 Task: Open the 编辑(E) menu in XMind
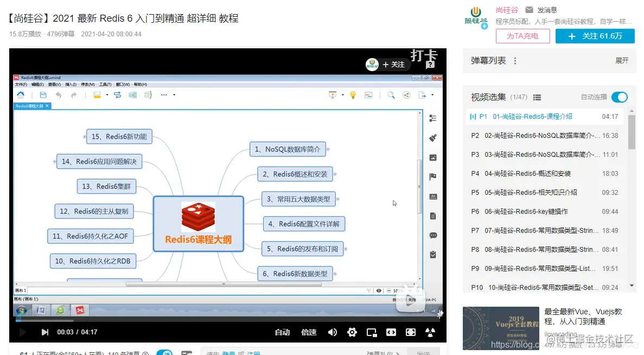37,84
